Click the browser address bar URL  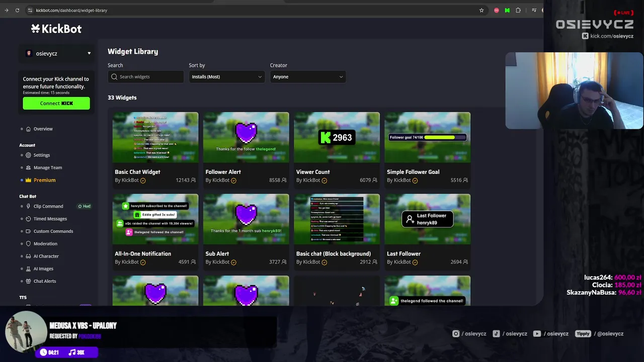[x=71, y=10]
